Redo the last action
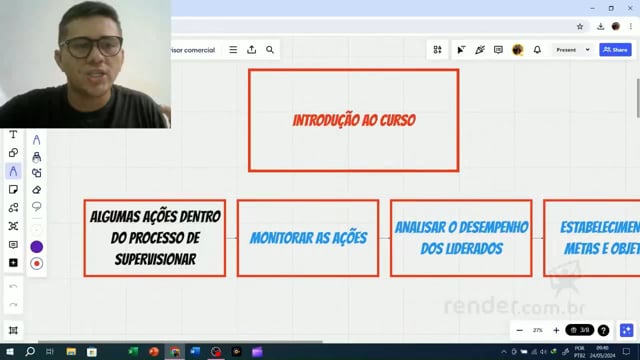Image resolution: width=640 pixels, height=360 pixels. pos(13,304)
